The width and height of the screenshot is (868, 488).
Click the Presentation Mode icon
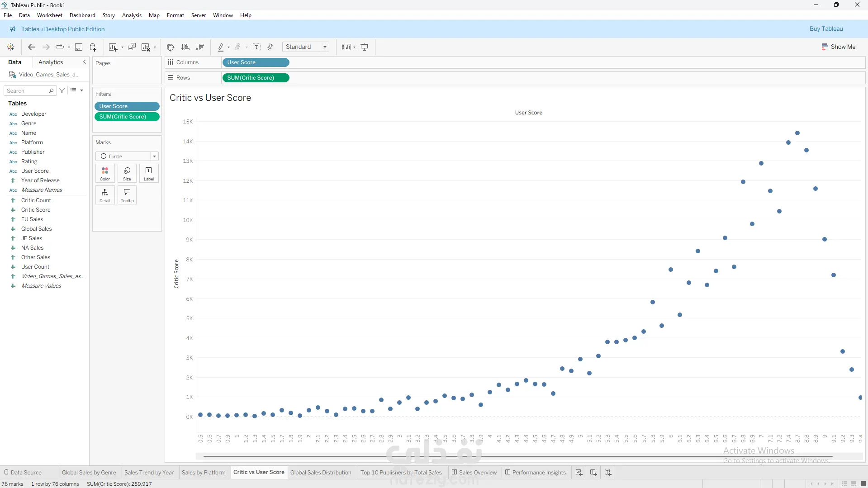point(365,47)
